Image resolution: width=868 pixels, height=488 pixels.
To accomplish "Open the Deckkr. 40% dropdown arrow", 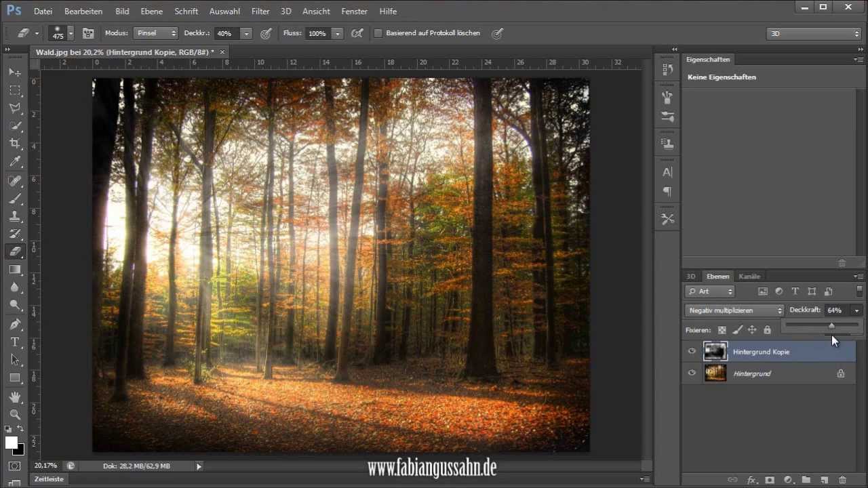I will click(246, 33).
